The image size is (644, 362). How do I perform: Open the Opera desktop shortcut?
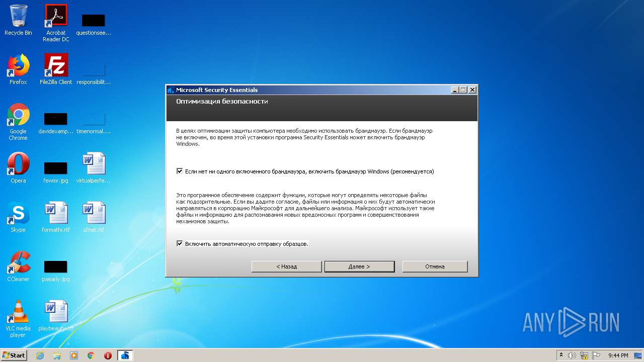click(x=18, y=168)
